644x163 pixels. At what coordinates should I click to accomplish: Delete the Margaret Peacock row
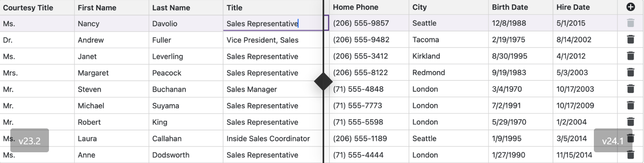(630, 72)
